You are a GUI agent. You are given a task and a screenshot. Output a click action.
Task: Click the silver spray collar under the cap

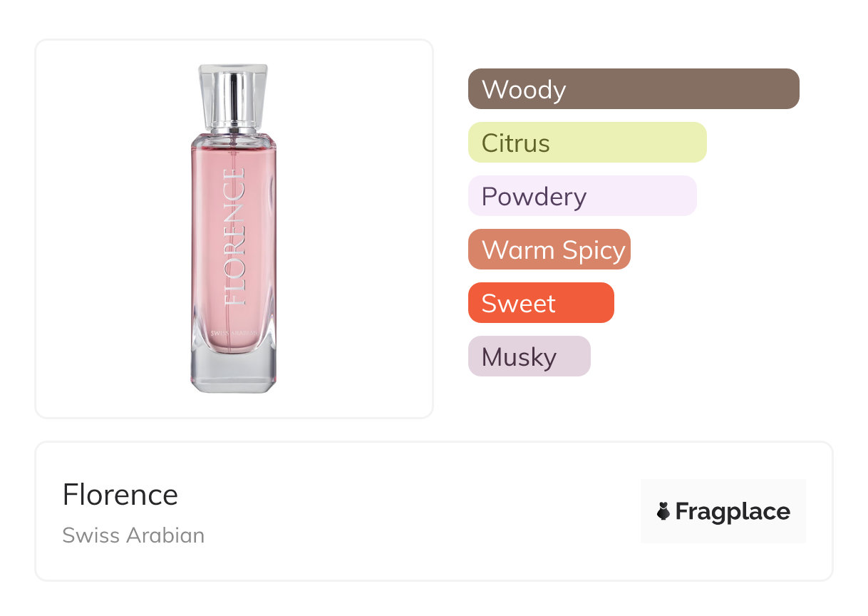tap(233, 128)
